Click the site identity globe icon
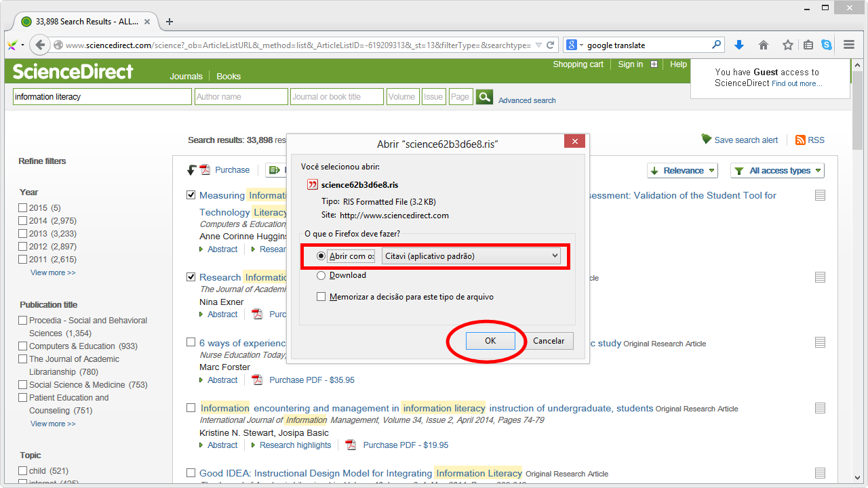The height and width of the screenshot is (488, 868). (58, 45)
